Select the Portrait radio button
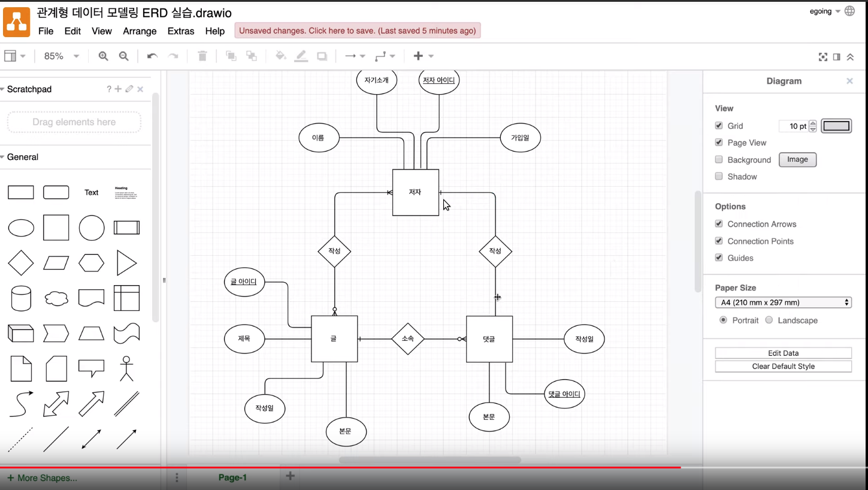 723,320
